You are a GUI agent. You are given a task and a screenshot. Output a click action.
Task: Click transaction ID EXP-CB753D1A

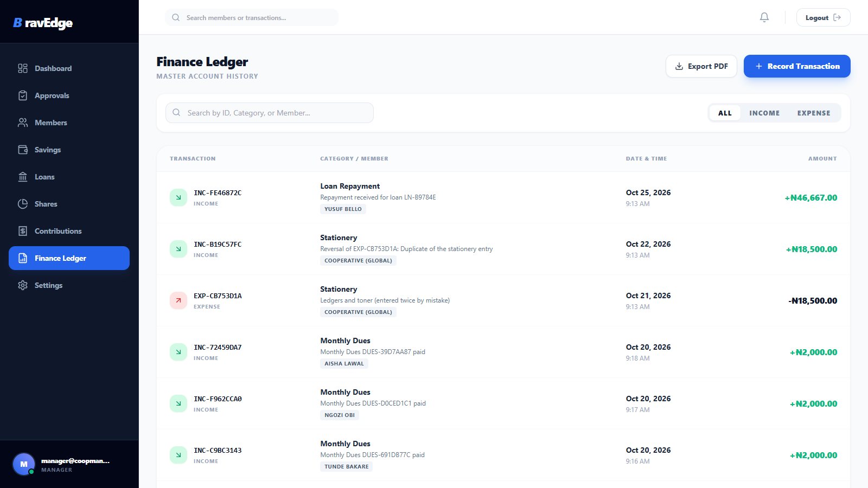pos(218,296)
